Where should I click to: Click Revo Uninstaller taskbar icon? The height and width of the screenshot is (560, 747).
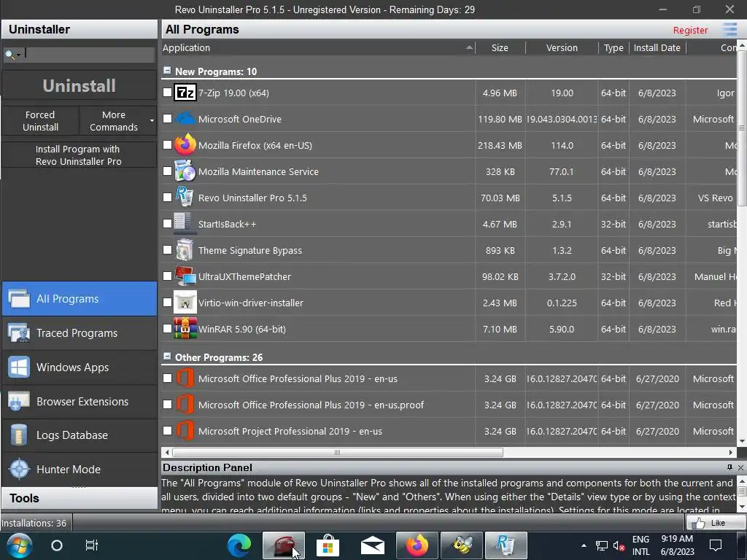point(506,545)
